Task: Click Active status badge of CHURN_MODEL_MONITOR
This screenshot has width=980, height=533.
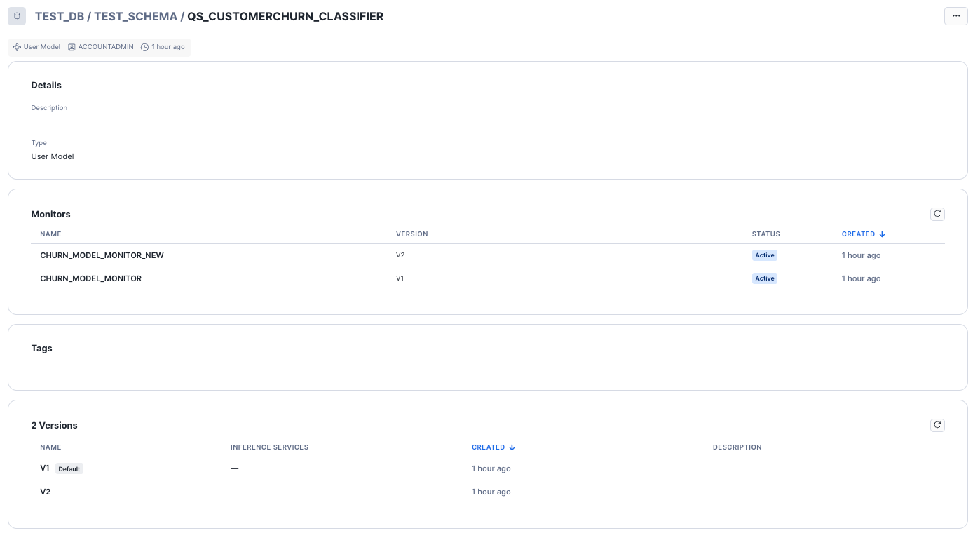Action: coord(765,278)
